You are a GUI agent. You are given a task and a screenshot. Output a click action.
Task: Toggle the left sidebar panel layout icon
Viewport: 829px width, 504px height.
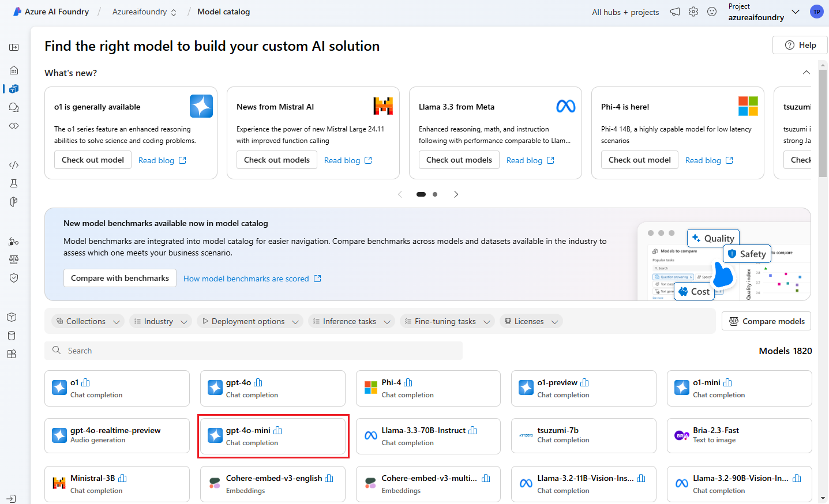coord(14,47)
